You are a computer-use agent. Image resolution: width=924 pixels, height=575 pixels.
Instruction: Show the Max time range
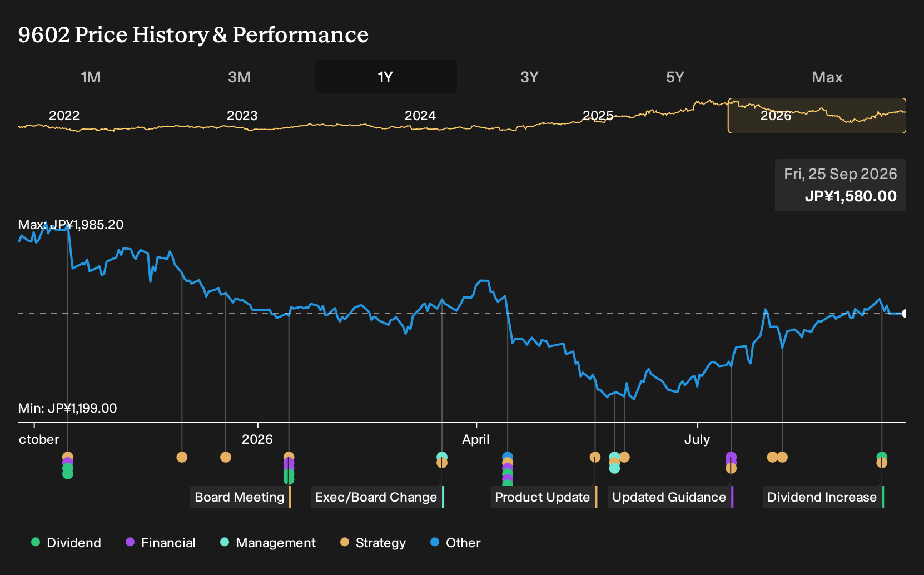pos(827,77)
